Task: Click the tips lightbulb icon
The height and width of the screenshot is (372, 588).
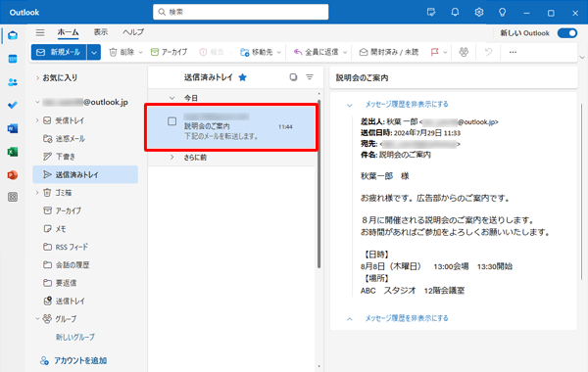Action: [503, 13]
